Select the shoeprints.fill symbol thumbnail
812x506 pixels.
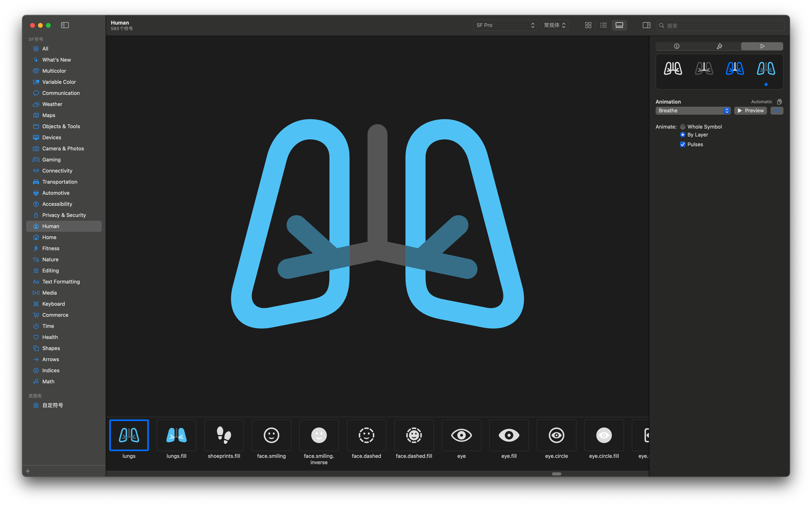[x=224, y=435]
